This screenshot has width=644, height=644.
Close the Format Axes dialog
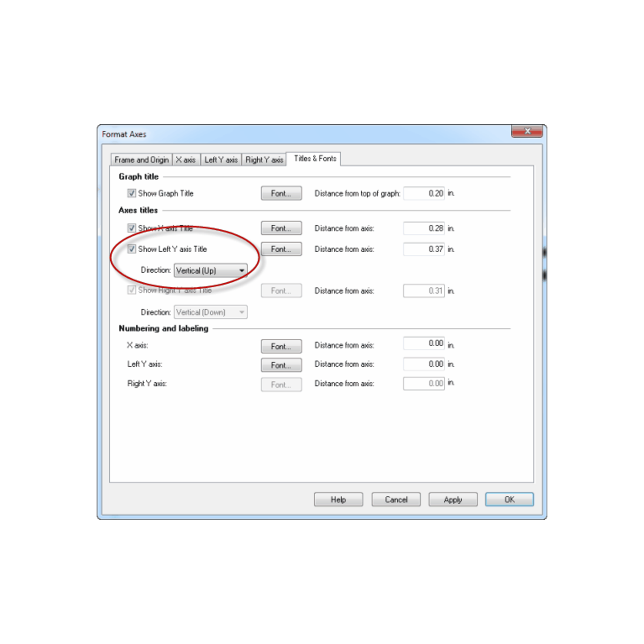click(527, 131)
